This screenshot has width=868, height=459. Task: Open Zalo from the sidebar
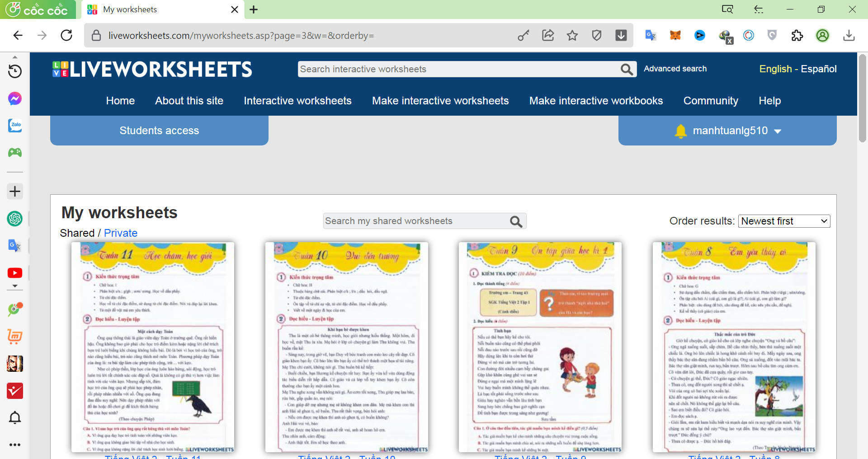pos(15,126)
